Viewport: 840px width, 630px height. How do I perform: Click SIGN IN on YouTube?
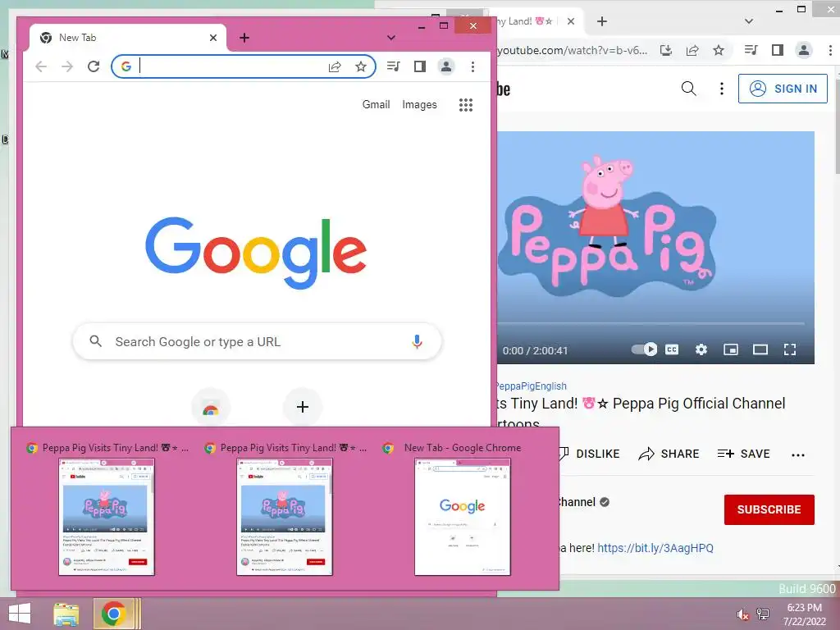pyautogui.click(x=783, y=89)
